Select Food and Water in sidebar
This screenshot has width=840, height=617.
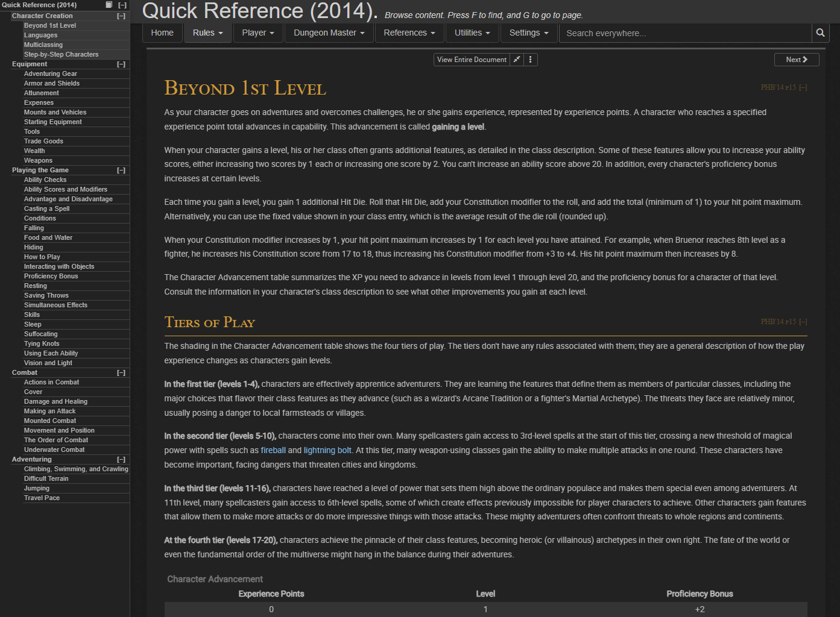77,238
